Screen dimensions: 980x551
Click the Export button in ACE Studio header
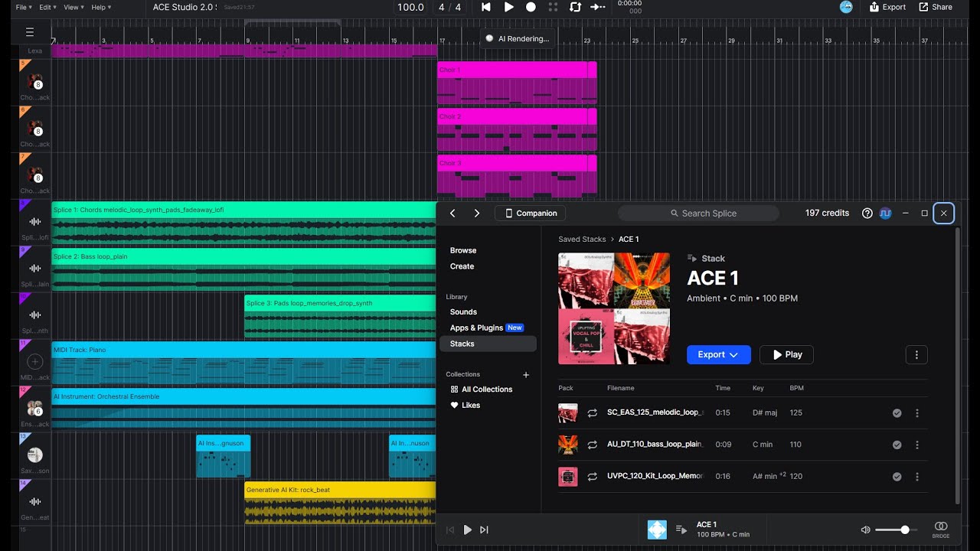(887, 7)
